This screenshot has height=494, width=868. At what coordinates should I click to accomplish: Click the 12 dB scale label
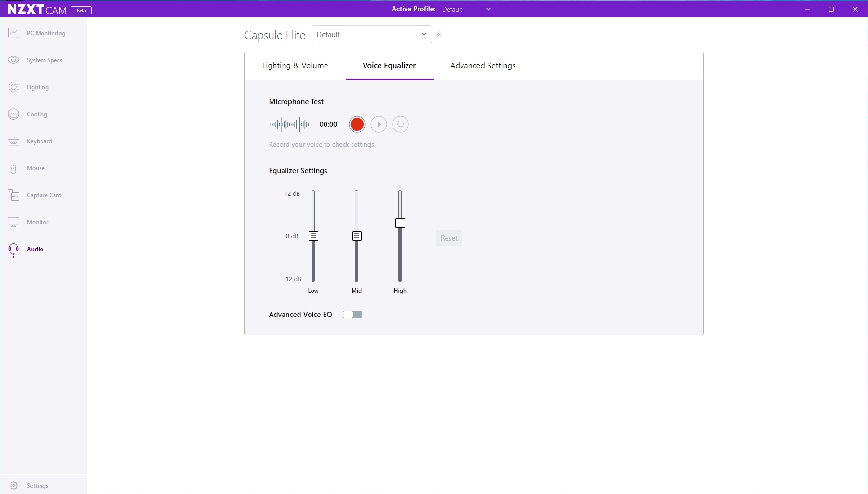[292, 193]
